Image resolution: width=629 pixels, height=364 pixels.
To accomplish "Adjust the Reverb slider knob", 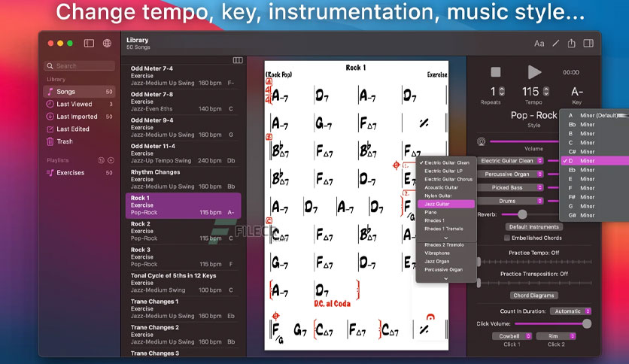I will 522,214.
